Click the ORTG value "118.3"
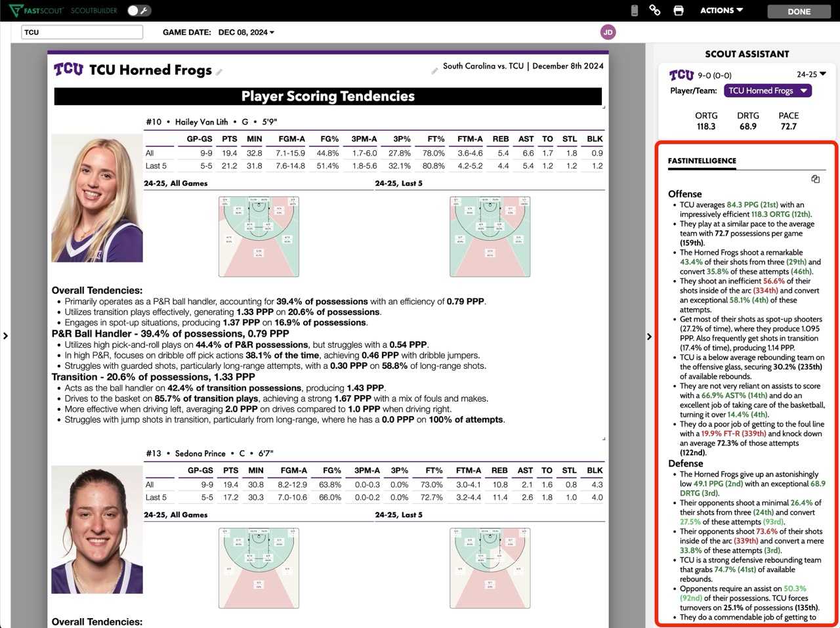 coord(706,127)
